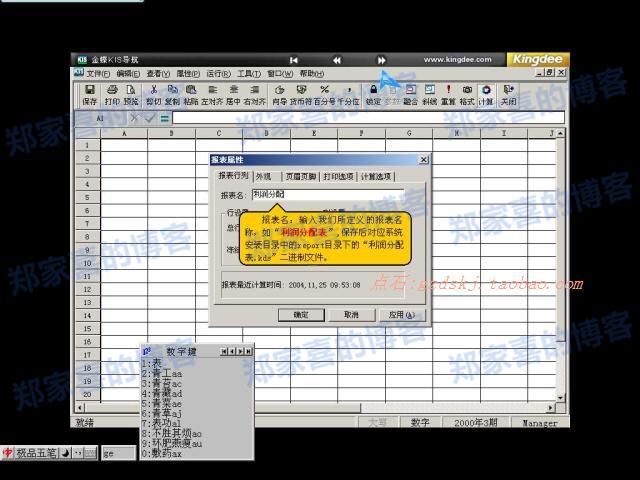Open 预览 print preview from toolbar

coord(131,95)
